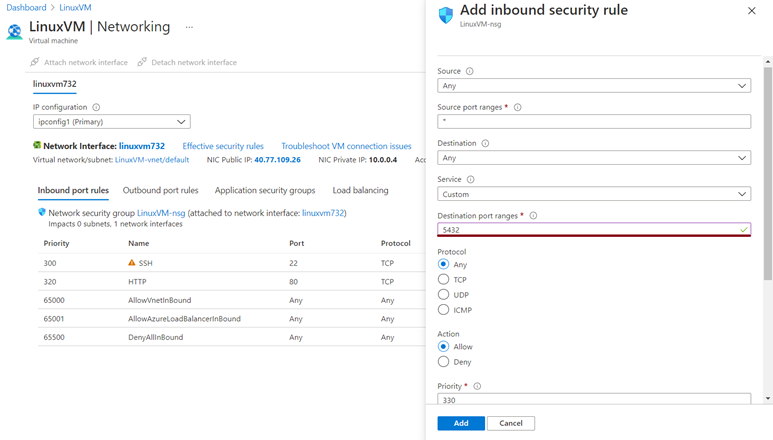This screenshot has width=773, height=440.
Task: Click the Source port ranges info icon
Action: click(518, 107)
